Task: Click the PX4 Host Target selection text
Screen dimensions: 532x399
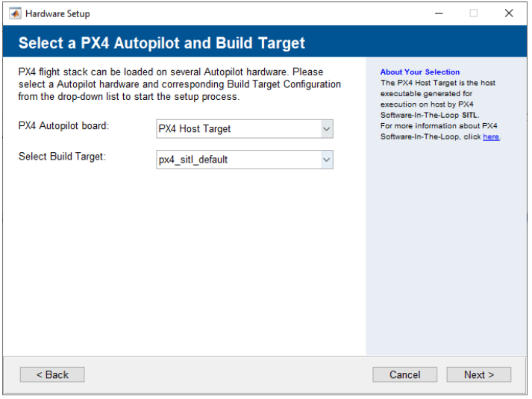Action: click(x=195, y=129)
